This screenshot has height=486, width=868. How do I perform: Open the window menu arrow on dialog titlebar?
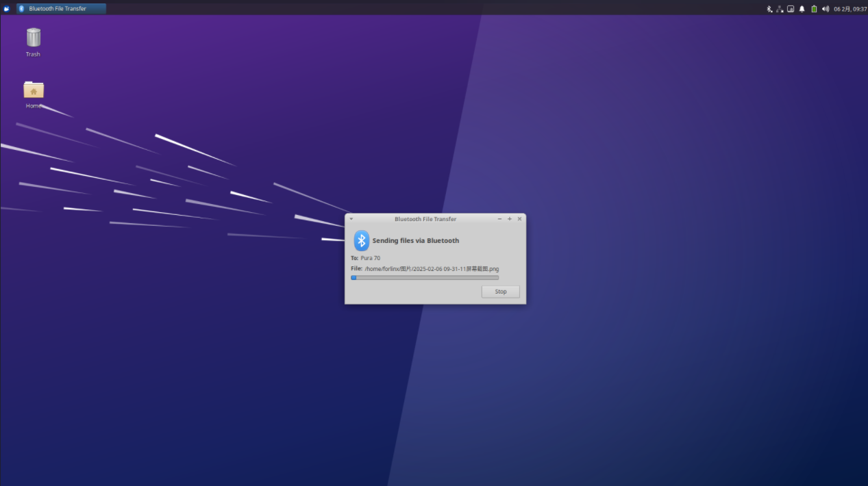click(x=351, y=219)
